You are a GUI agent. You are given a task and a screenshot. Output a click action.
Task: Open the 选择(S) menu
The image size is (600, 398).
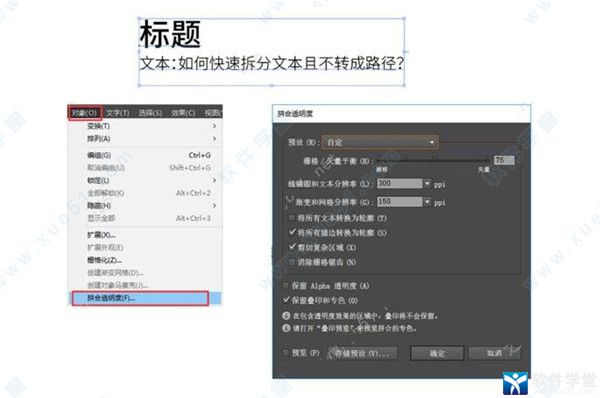coord(150,113)
